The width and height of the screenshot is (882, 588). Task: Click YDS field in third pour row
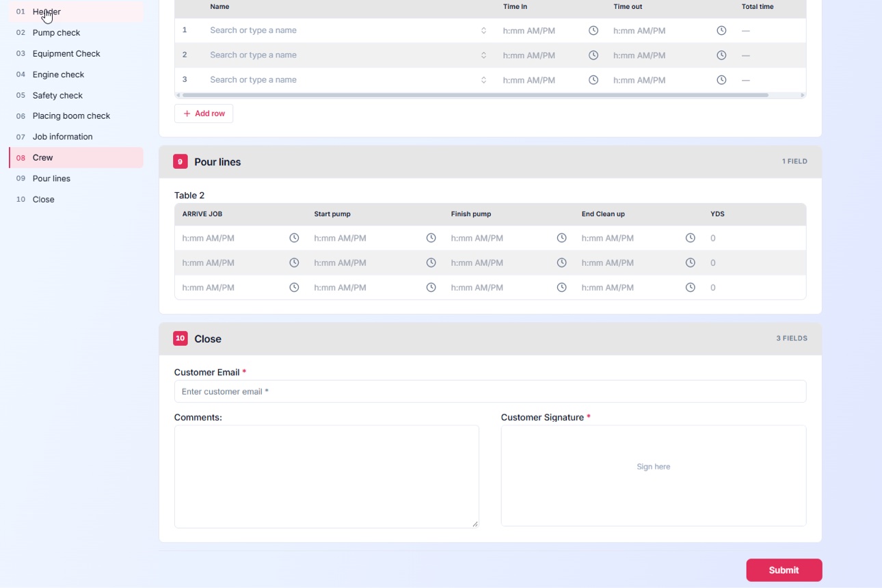[754, 287]
